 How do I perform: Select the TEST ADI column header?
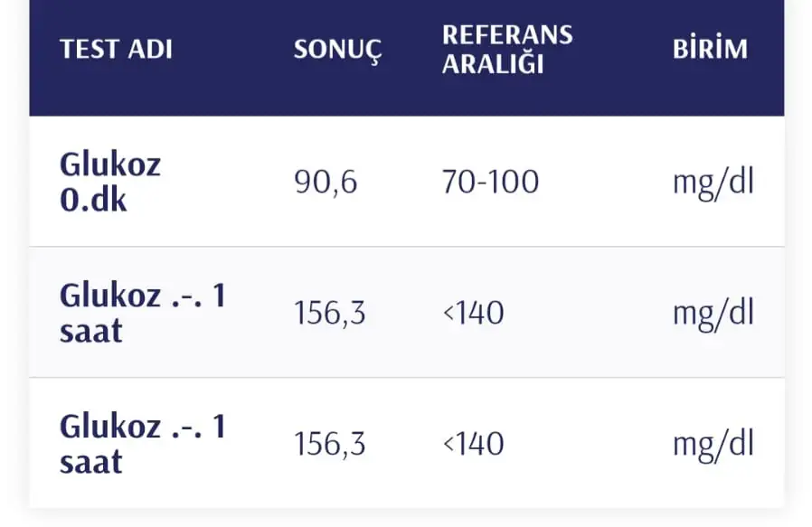(x=116, y=49)
